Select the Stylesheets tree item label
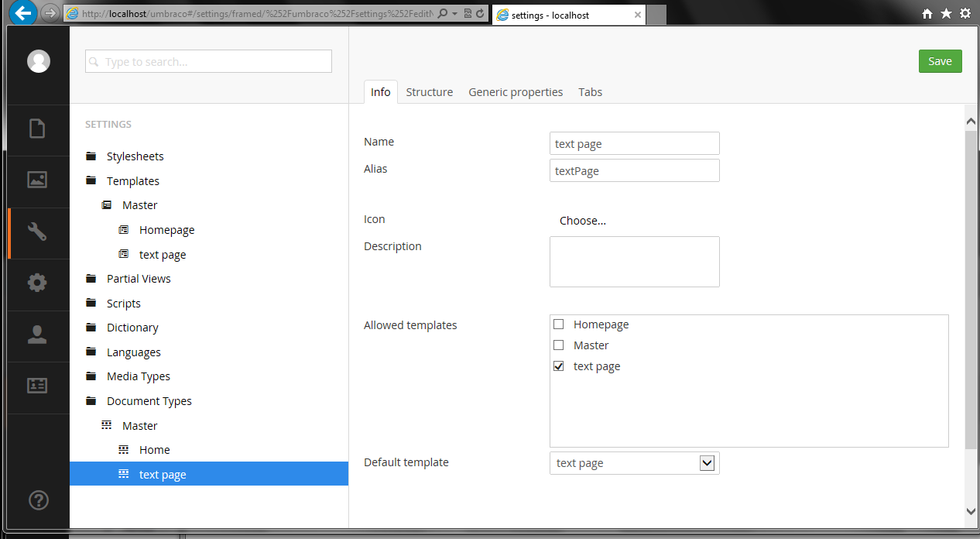 (x=135, y=156)
